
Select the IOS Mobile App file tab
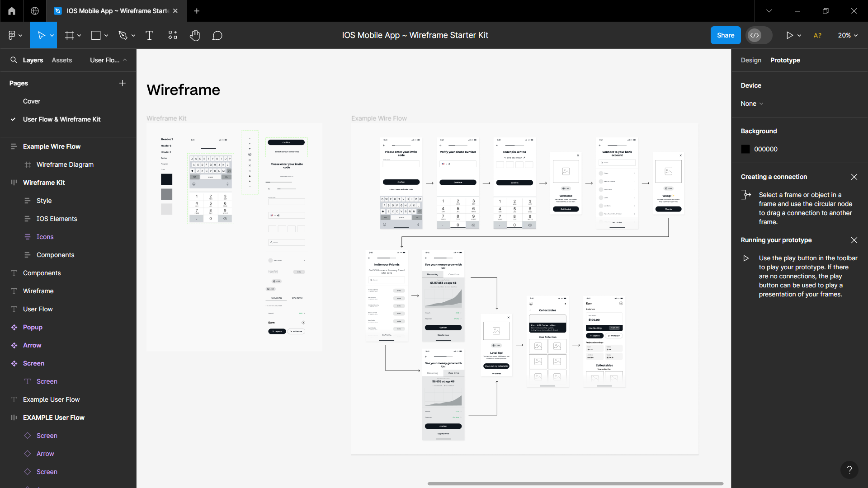[x=117, y=11]
